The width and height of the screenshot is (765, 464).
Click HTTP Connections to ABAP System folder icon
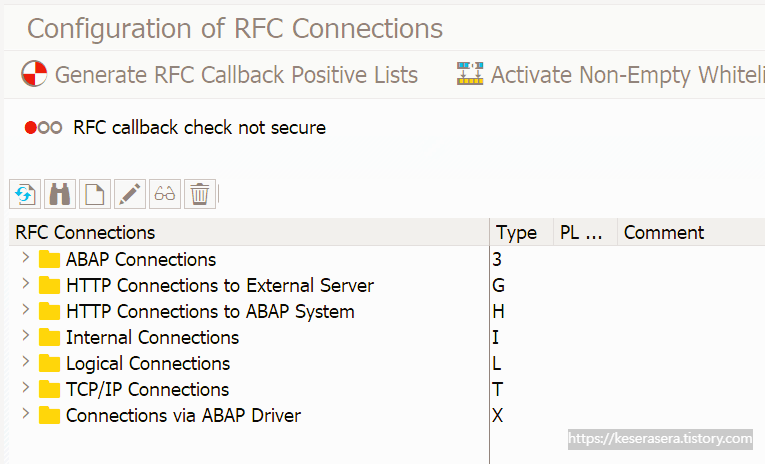(49, 311)
